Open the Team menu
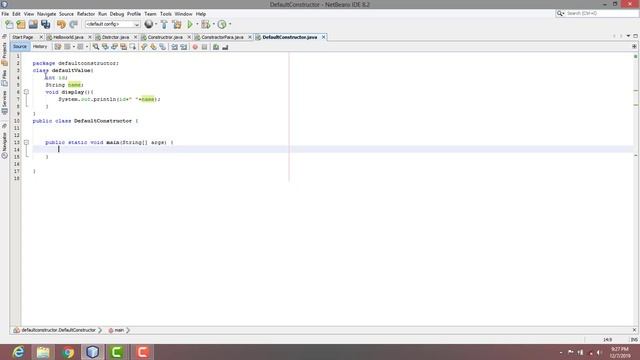 [x=150, y=14]
